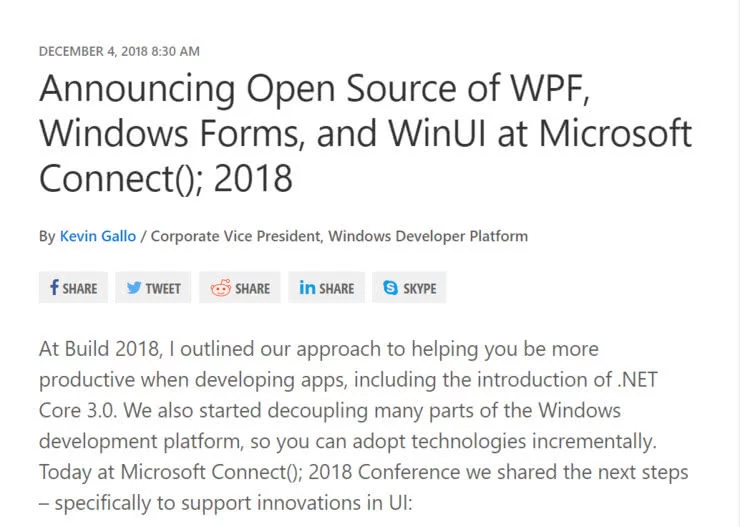The height and width of the screenshot is (527, 740).
Task: Click the Skype logo icon
Action: coord(391,288)
